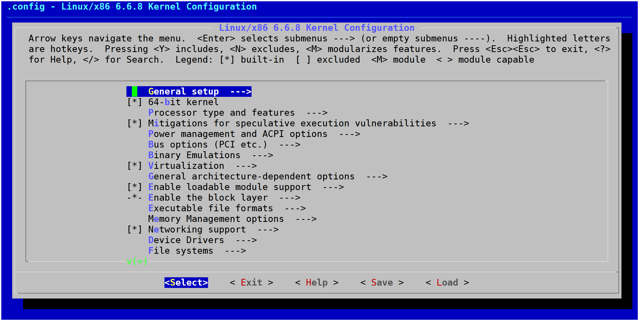The width and height of the screenshot is (644, 327).
Task: Open Device Drivers submenu
Action: pos(203,240)
